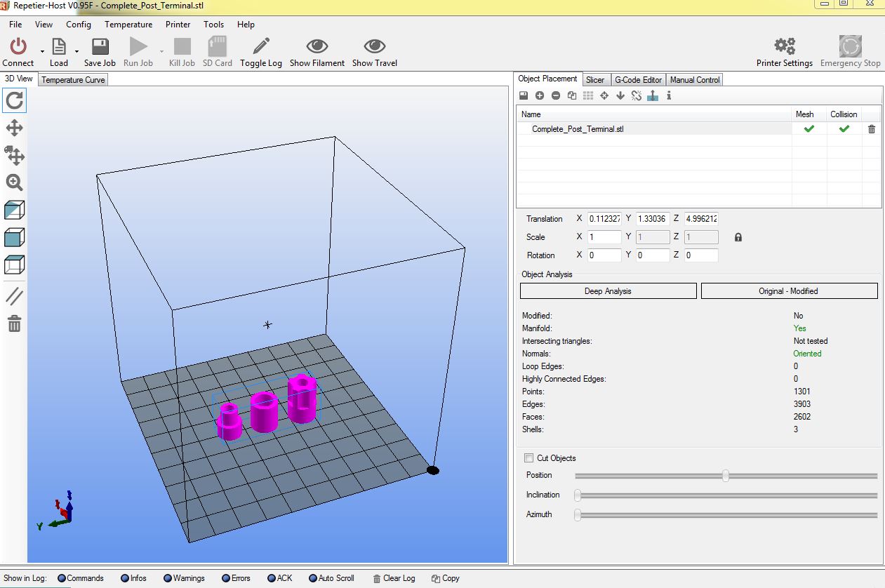Select the rotate view tool
Screen dimensions: 885x588
point(15,100)
